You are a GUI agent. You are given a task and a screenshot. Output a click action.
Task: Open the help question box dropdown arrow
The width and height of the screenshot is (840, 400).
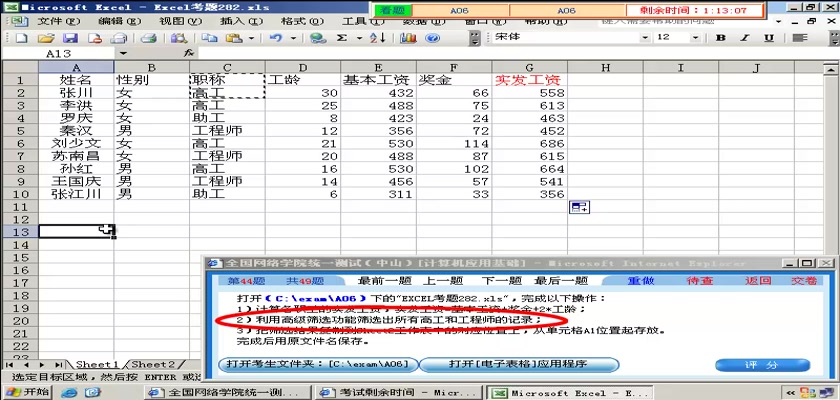779,21
